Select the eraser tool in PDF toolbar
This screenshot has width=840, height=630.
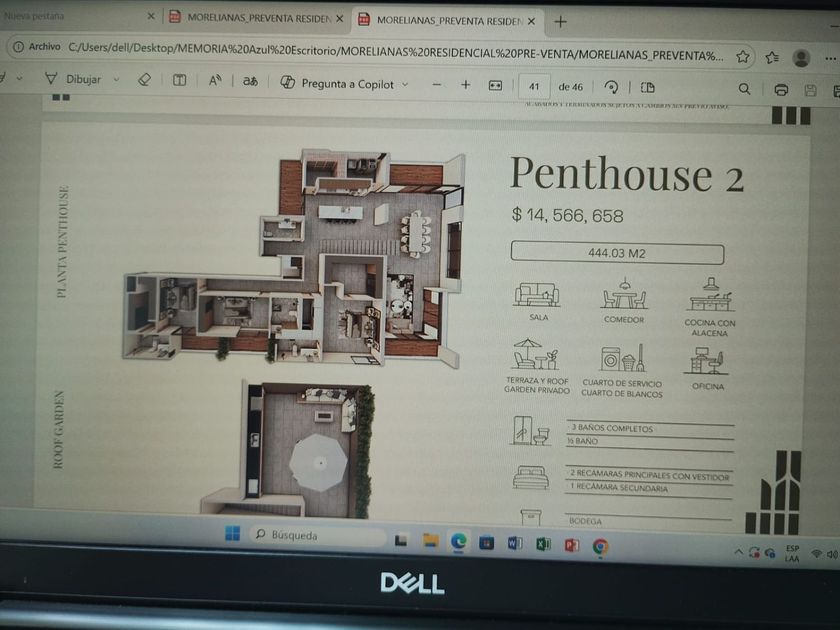coord(144,80)
